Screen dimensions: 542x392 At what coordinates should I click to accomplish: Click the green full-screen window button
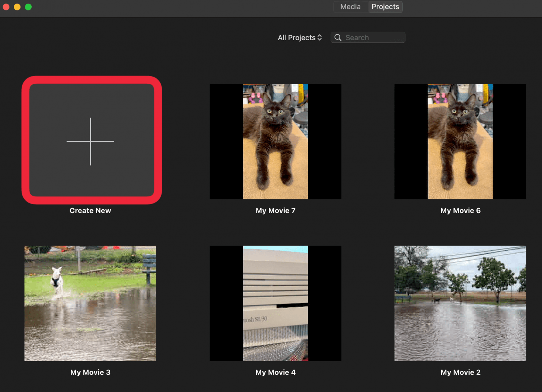(x=28, y=7)
